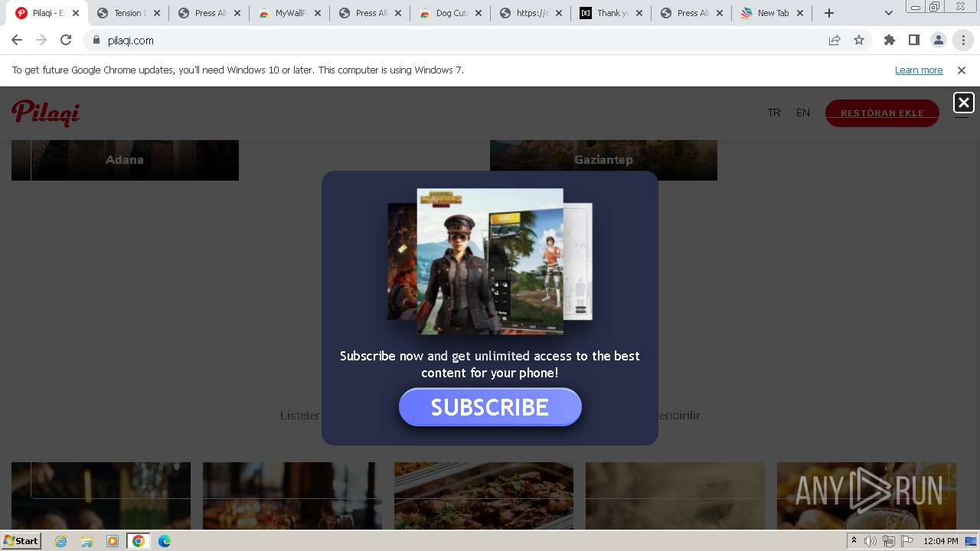Select Chrome in the taskbar
This screenshot has width=980, height=551.
pyautogui.click(x=139, y=541)
